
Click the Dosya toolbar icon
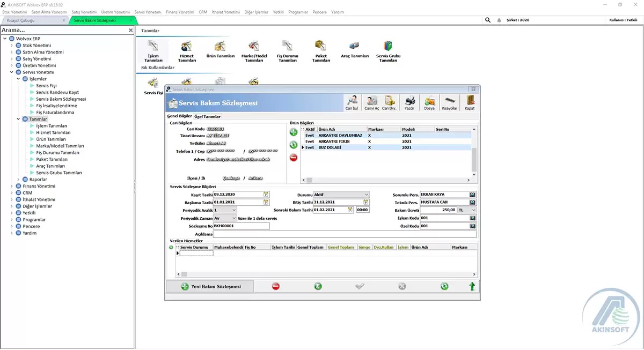coord(429,102)
